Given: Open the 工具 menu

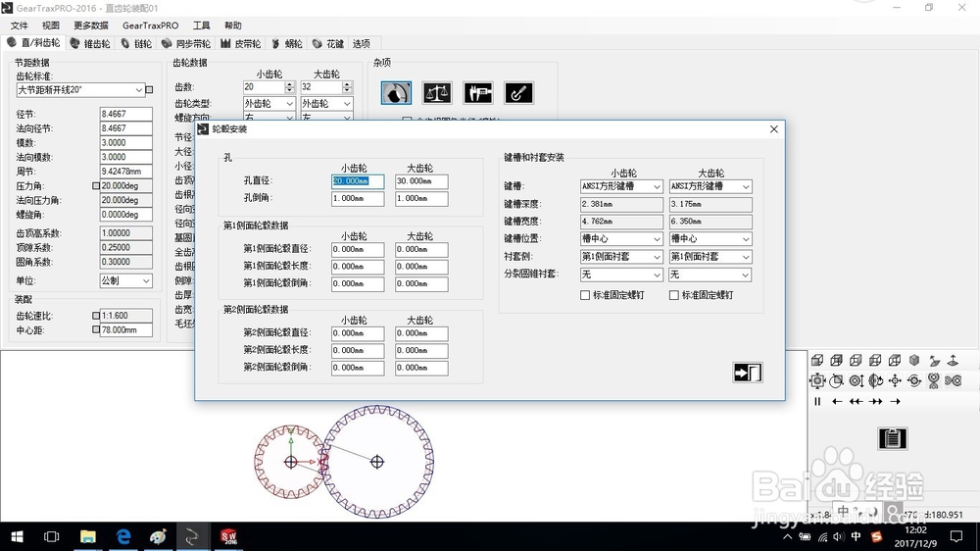Looking at the screenshot, I should point(201,25).
